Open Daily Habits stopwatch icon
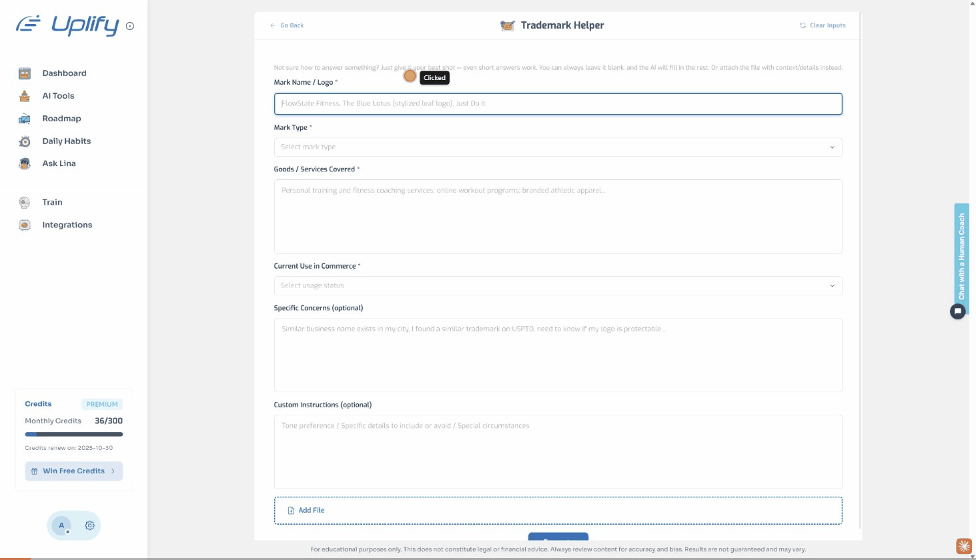 click(25, 141)
